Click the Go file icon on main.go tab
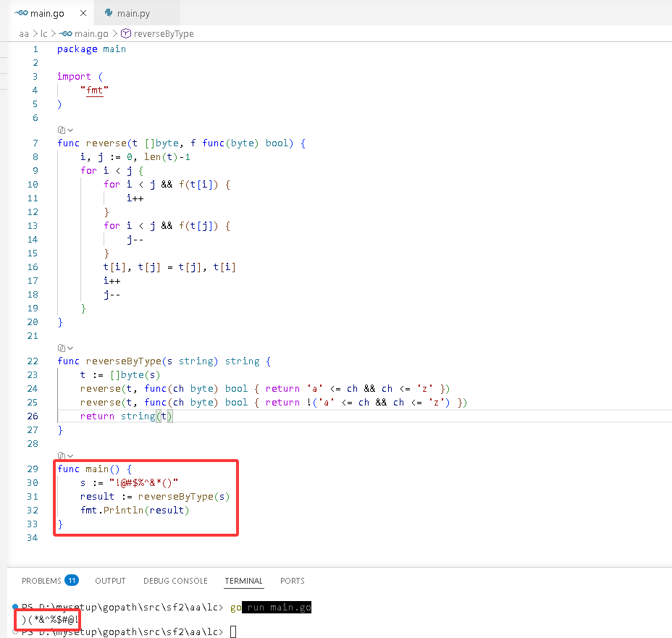 pyautogui.click(x=21, y=13)
